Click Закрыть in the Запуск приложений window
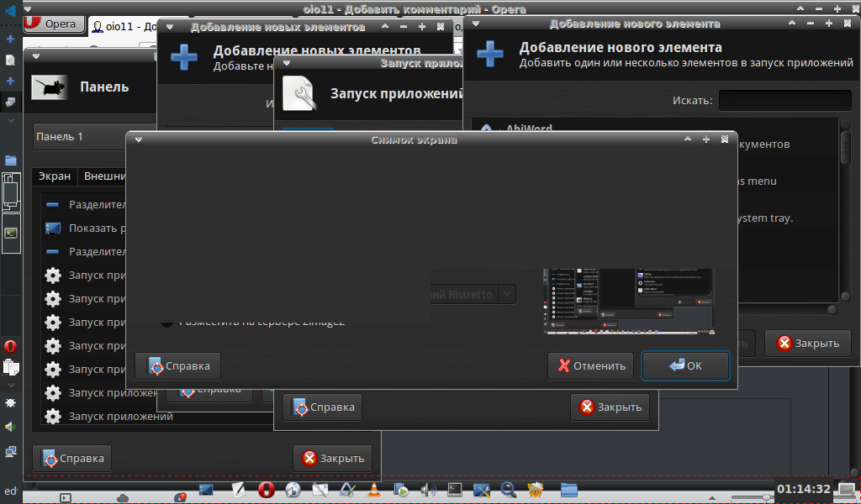This screenshot has width=861, height=504. coord(610,407)
